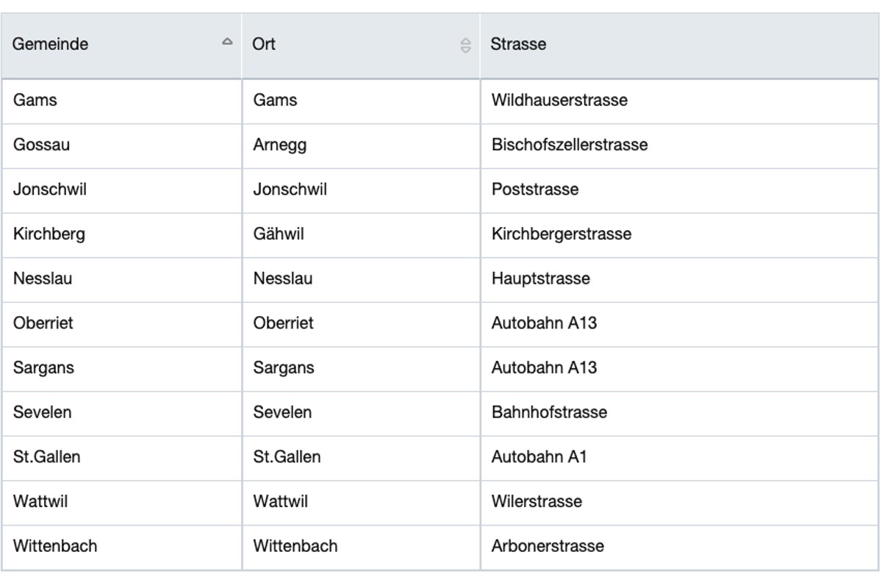This screenshot has height=588, width=882.
Task: Click Bahnhofstrasse in the Sevelen row
Action: (550, 412)
